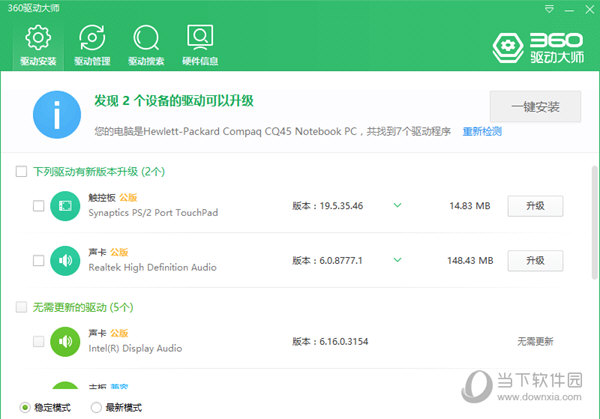Expand version dropdown for 6.0.8777.1
Viewport: 600px width, 419px height.
[398, 260]
